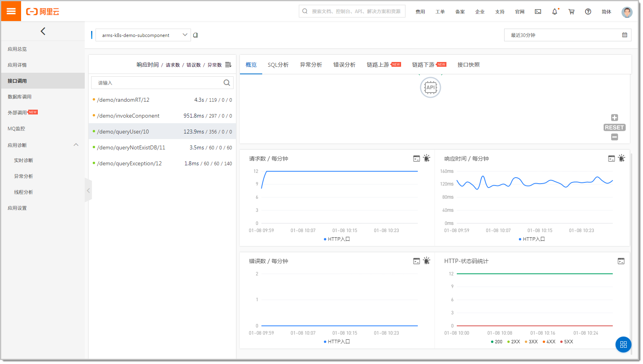Open query icon on HTTP-状态码统计 chart

621,261
